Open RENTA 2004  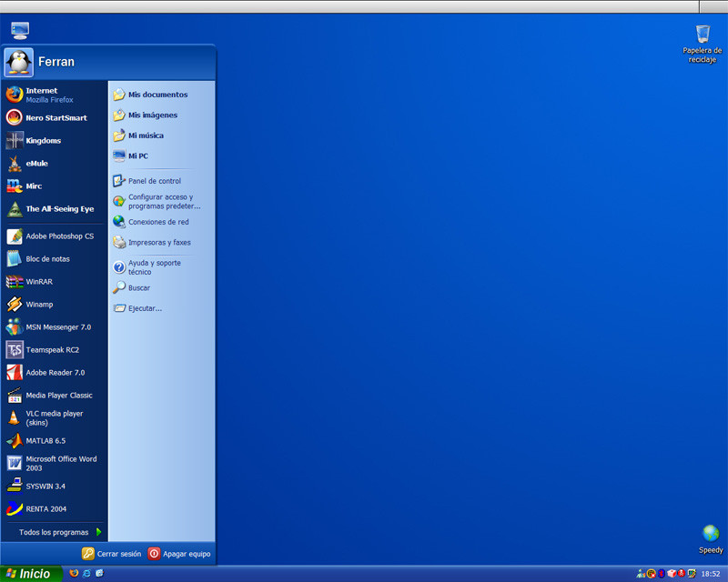(54, 508)
